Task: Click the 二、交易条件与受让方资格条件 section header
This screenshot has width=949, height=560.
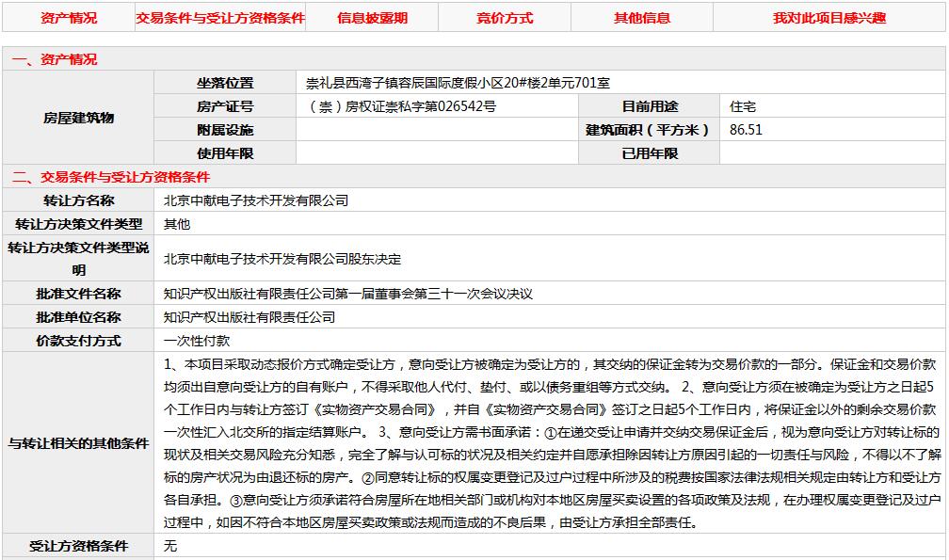Action: coord(111,177)
